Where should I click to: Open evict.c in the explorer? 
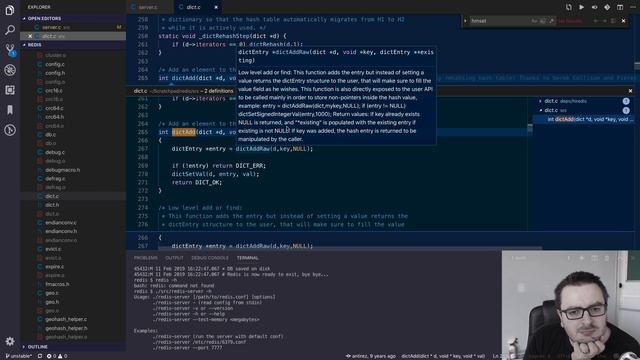point(53,249)
